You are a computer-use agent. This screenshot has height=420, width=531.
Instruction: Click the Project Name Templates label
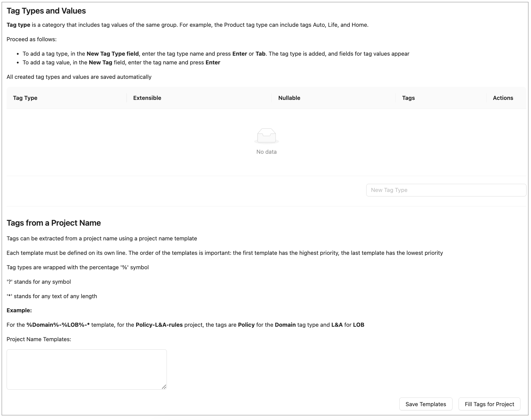(39, 339)
